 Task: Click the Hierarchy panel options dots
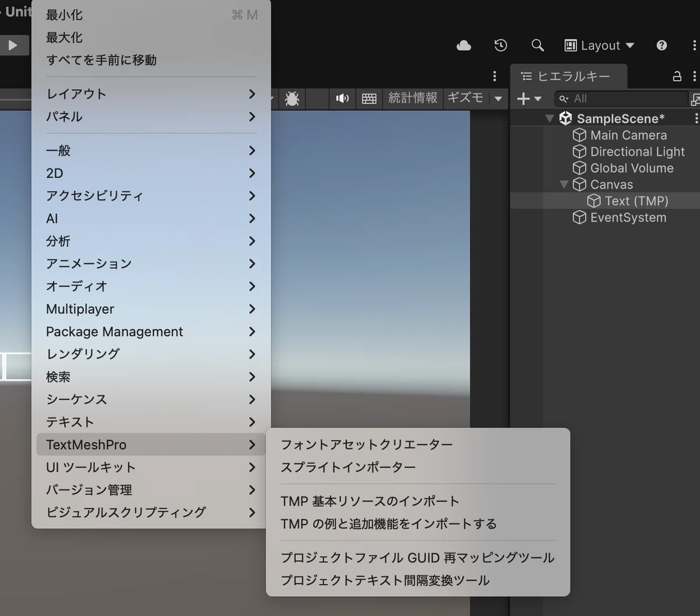pyautogui.click(x=694, y=76)
